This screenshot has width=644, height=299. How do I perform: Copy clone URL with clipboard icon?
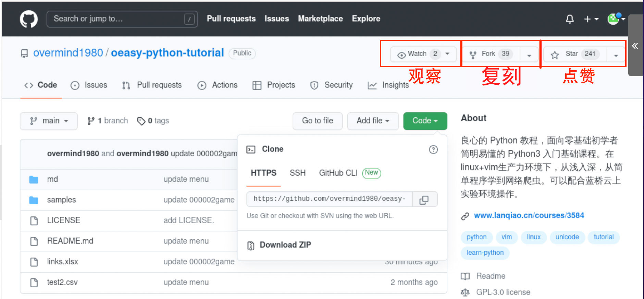pos(424,200)
